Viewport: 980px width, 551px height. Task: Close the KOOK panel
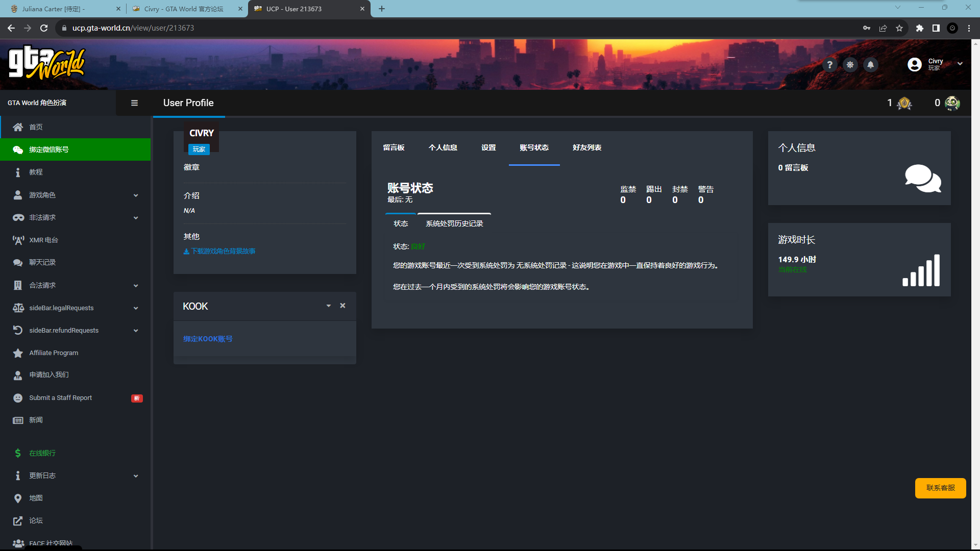click(343, 306)
